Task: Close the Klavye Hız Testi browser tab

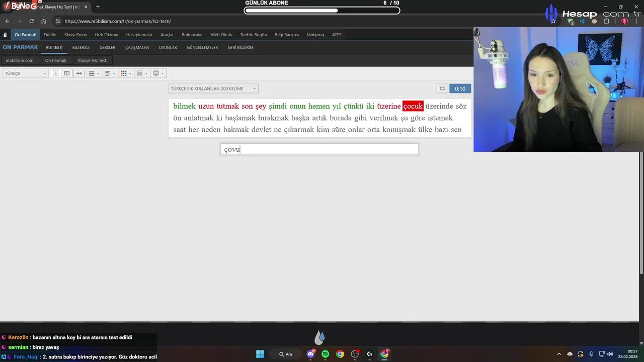Action: [86, 7]
